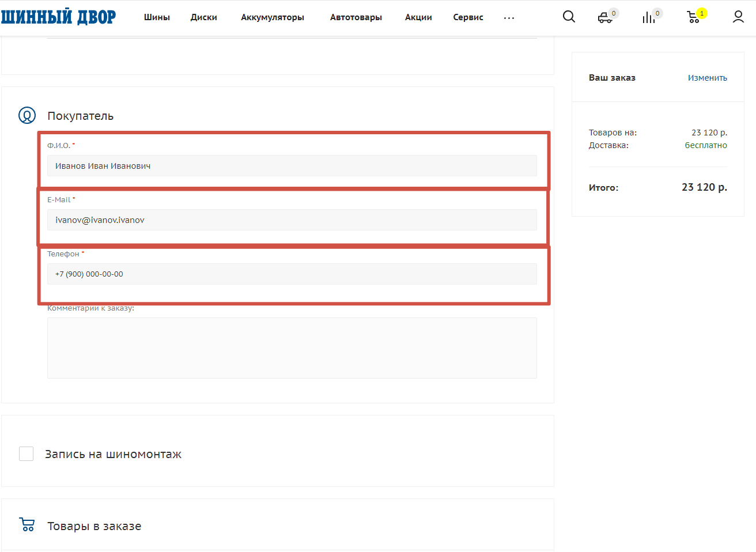This screenshot has height=552, width=756.
Task: Focus the Ф.И.О. name field
Action: 292,166
